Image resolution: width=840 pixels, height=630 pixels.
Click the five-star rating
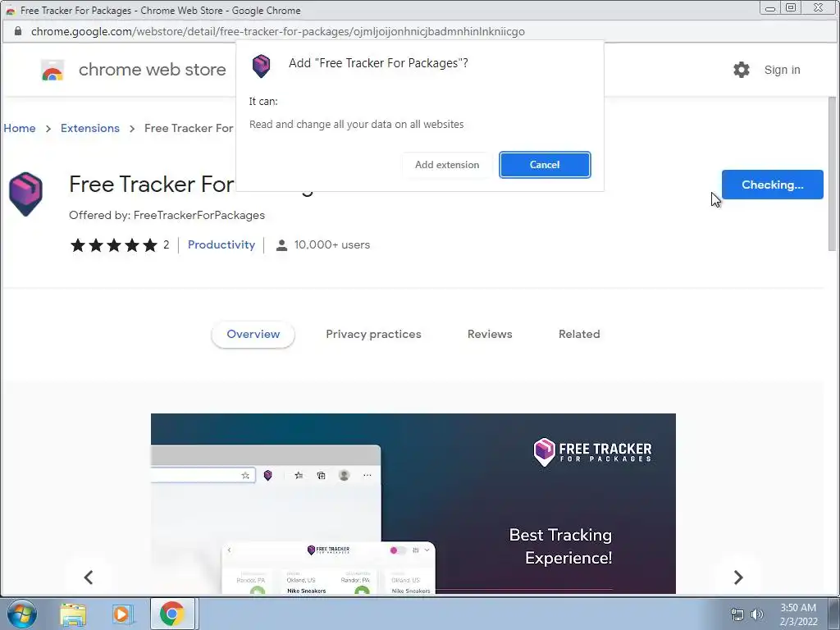point(114,245)
